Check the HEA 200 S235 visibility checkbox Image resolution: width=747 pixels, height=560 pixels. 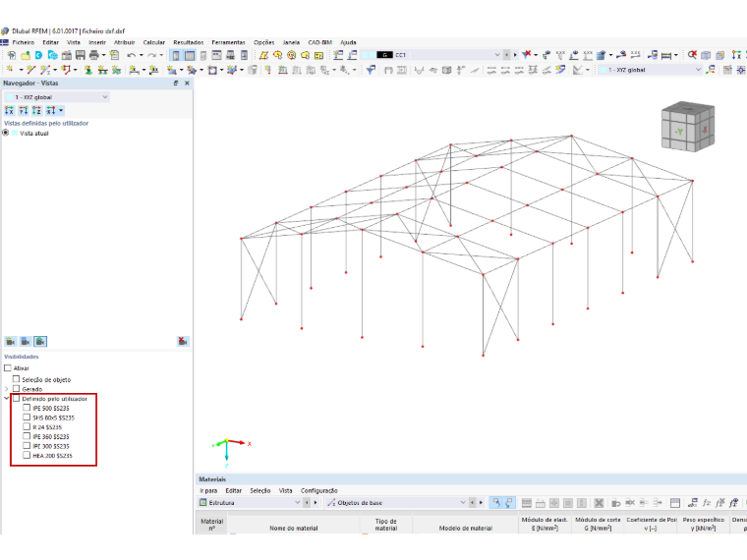click(x=27, y=455)
